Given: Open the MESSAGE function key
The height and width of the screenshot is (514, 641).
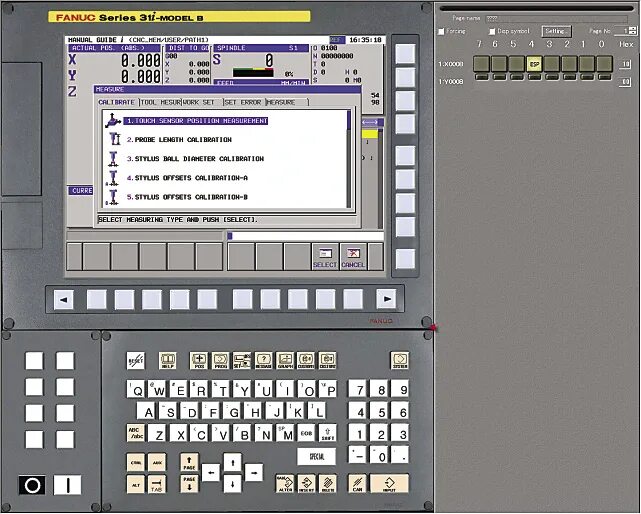Looking at the screenshot, I should tap(264, 361).
